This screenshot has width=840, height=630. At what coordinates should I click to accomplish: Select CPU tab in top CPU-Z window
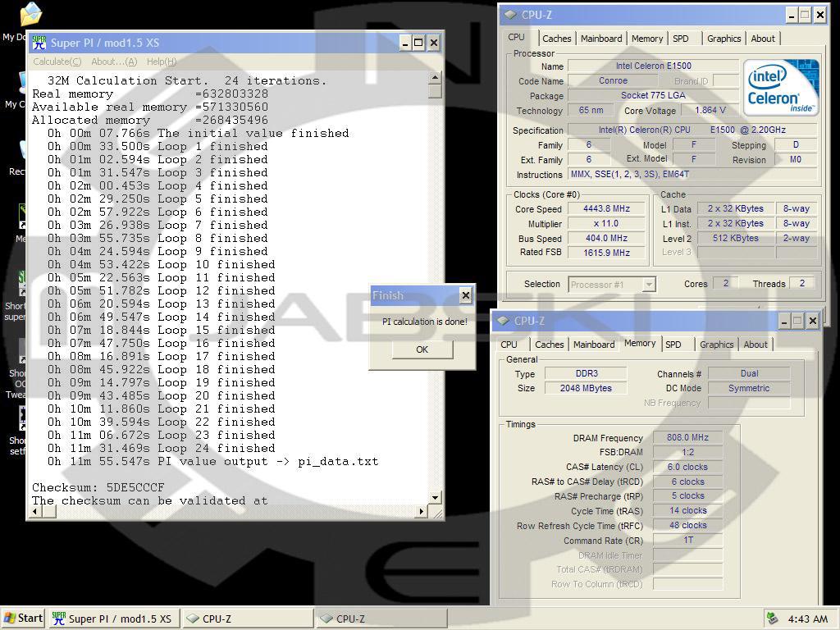pos(517,37)
